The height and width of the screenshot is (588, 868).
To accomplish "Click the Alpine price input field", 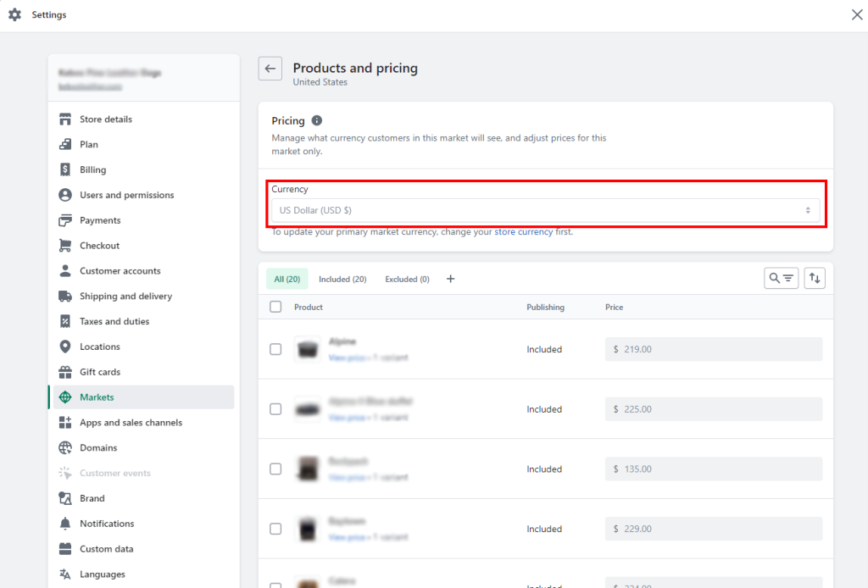I will coord(713,348).
